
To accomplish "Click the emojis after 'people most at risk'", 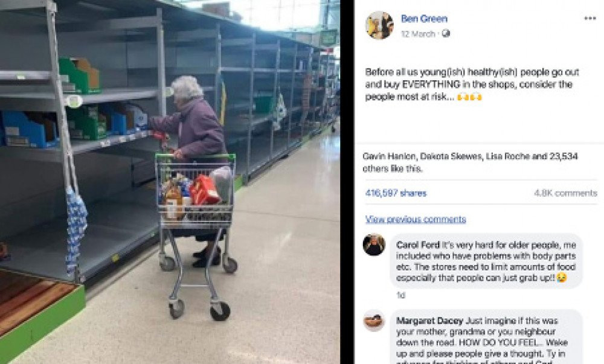I will coord(469,97).
